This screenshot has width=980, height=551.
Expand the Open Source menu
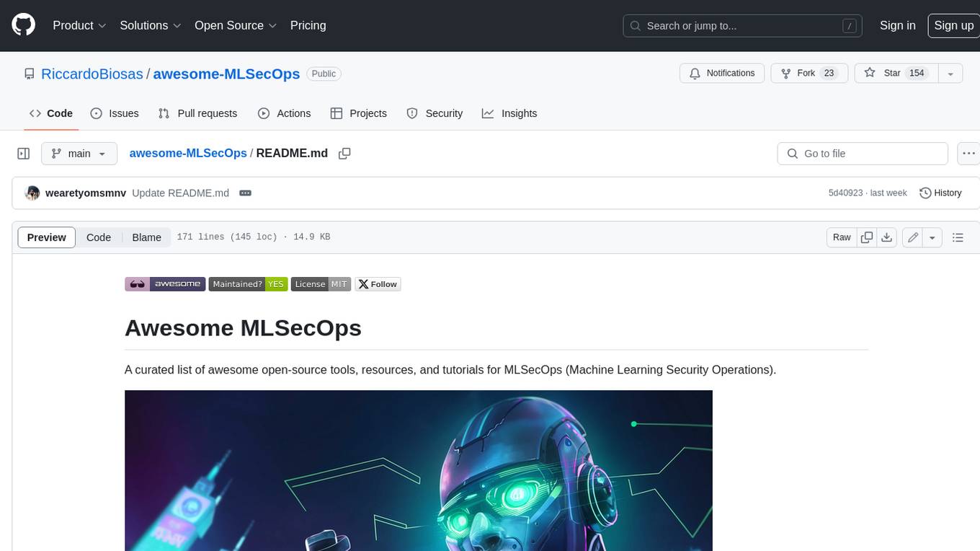[236, 25]
